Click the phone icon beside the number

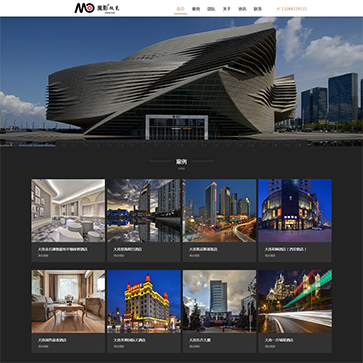pos(278,9)
